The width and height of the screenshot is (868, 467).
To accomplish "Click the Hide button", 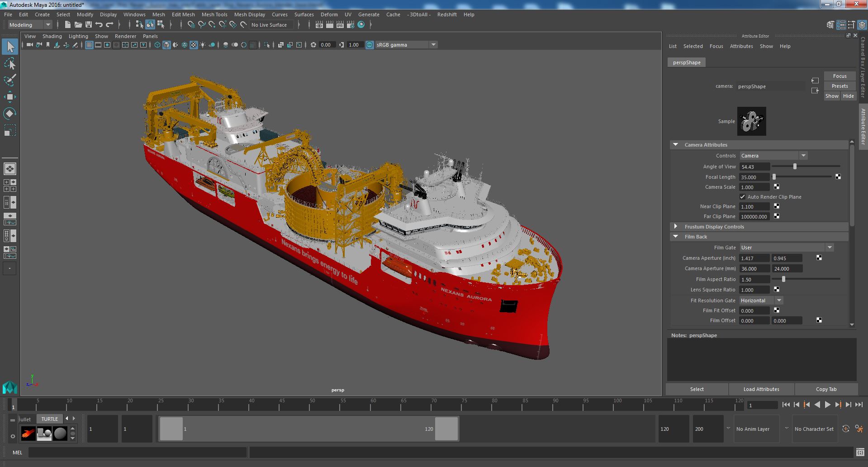I will (x=848, y=96).
